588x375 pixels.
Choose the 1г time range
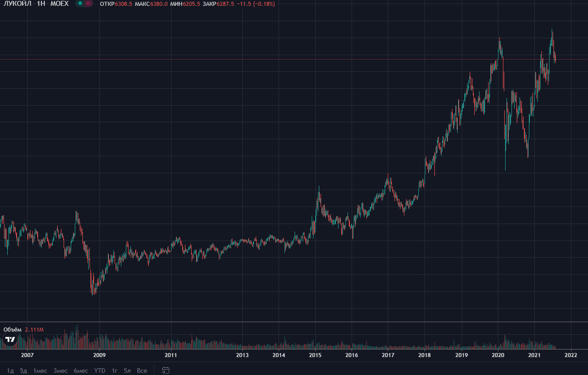click(x=115, y=371)
